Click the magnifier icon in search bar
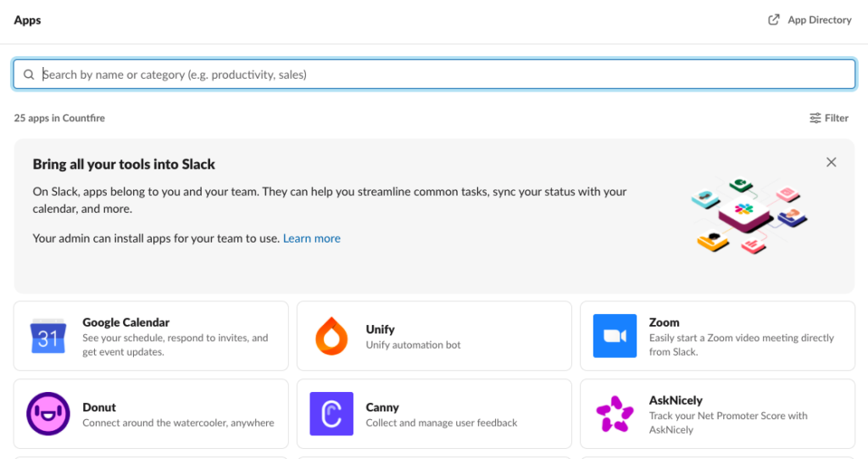The image size is (868, 459). [29, 75]
